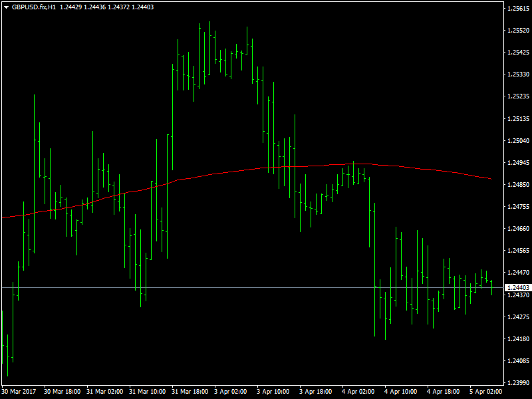The height and width of the screenshot is (399, 532).
Task: Click the 30 Mar 2017 time label
Action: tap(19, 392)
